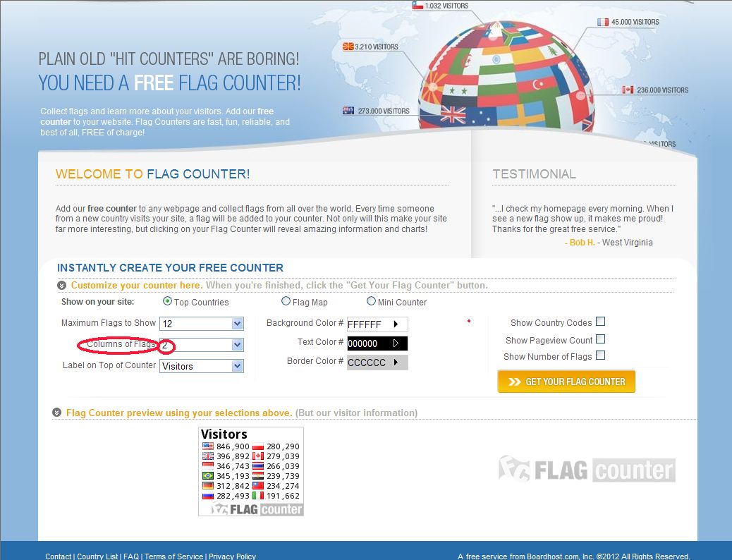This screenshot has width=732, height=560.
Task: Enable Show Pageview Count checkbox
Action: point(601,339)
